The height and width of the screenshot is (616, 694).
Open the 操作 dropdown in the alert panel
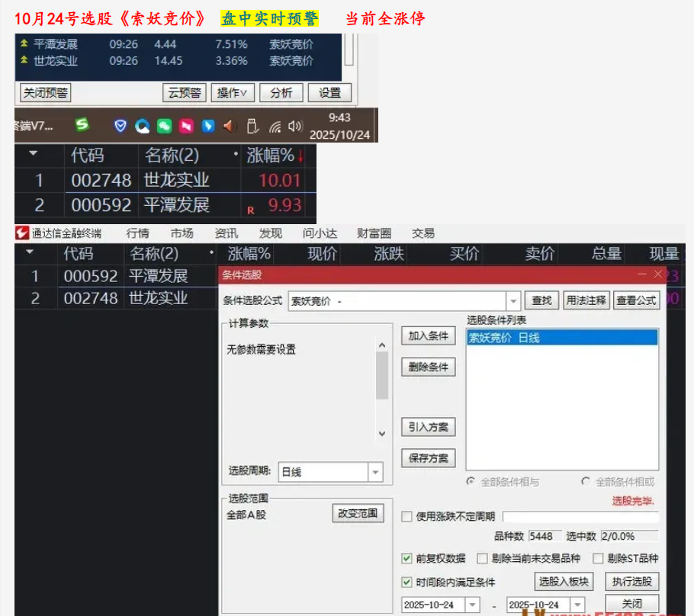pyautogui.click(x=232, y=93)
